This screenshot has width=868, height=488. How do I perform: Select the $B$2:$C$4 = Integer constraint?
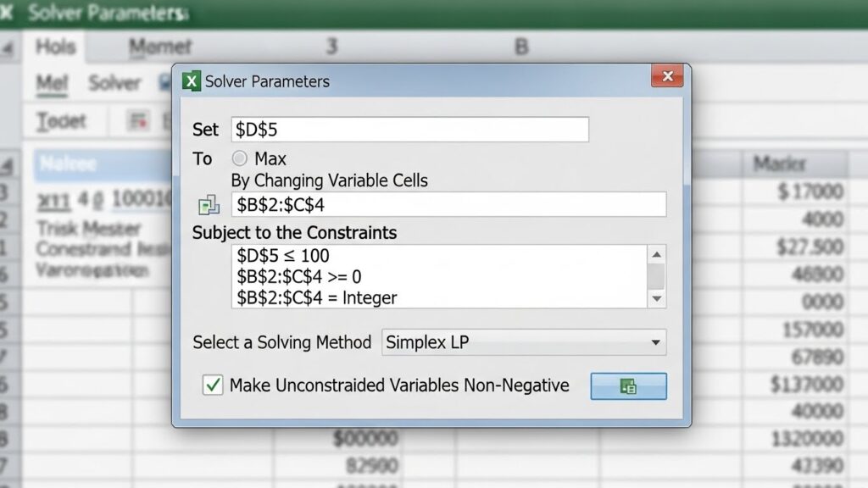tap(316, 297)
